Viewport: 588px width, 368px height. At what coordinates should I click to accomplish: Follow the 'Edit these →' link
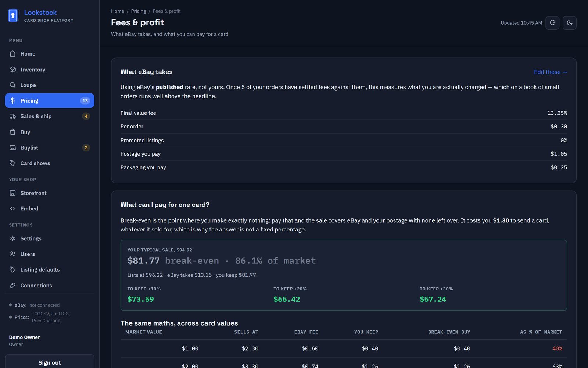coord(550,72)
